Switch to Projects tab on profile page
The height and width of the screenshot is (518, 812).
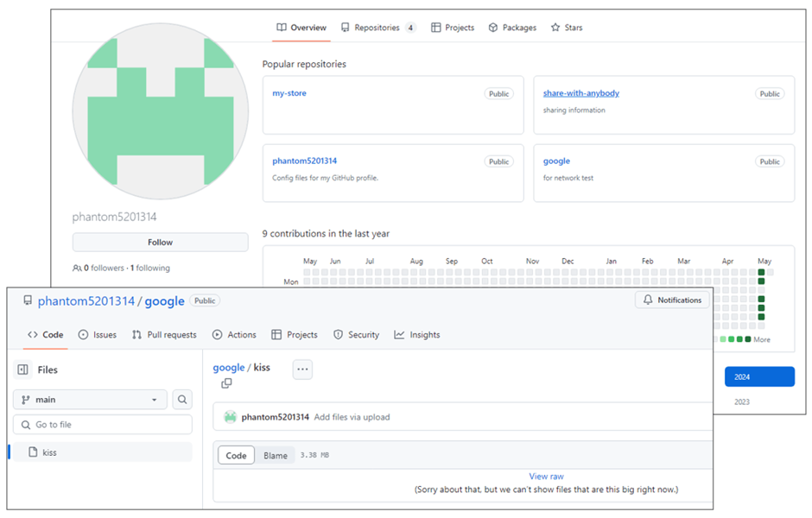pyautogui.click(x=453, y=28)
